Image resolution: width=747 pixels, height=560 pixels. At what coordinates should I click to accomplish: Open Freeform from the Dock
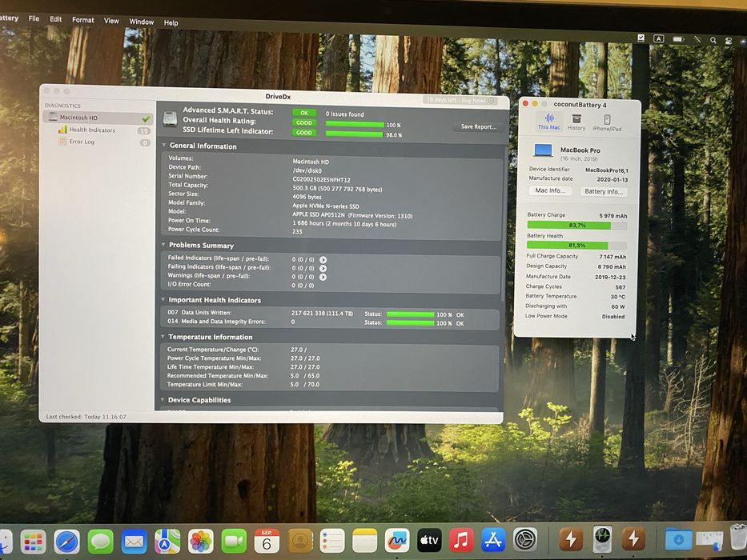[x=397, y=541]
